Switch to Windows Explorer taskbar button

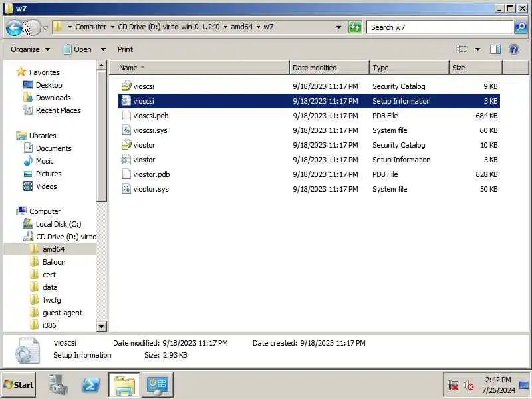click(x=124, y=385)
